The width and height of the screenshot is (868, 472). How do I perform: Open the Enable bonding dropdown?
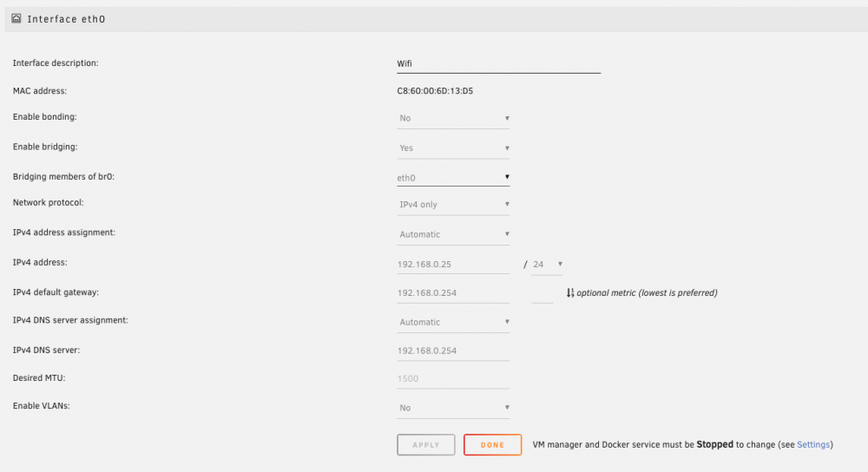(x=453, y=118)
